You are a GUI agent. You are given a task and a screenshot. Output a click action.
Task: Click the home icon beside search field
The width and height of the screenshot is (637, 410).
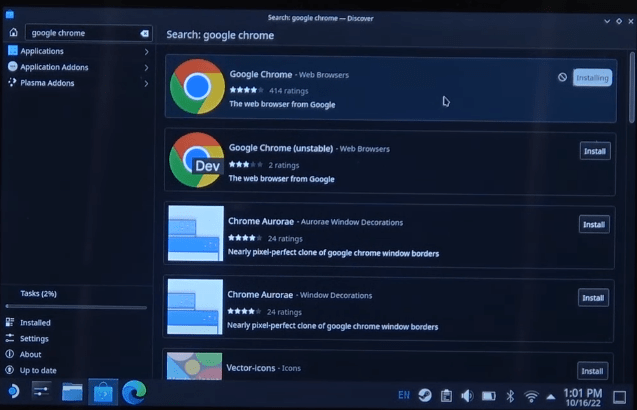point(12,33)
